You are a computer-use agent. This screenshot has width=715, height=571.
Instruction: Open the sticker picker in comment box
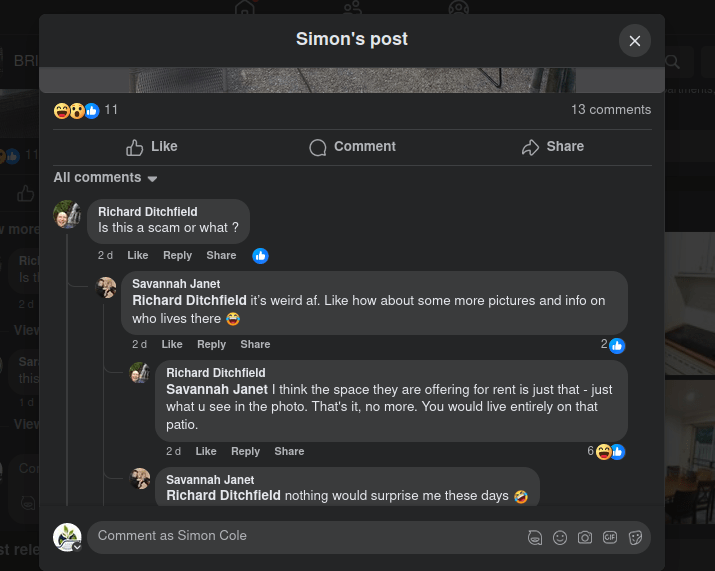click(x=635, y=538)
